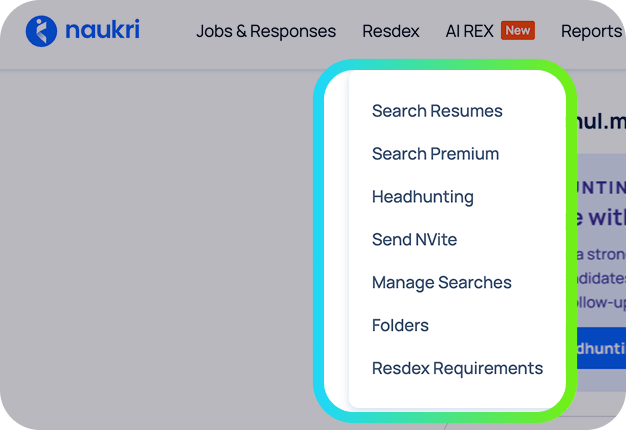Open the Reports menu in navbar
Image resolution: width=626 pixels, height=430 pixels.
pos(592,32)
